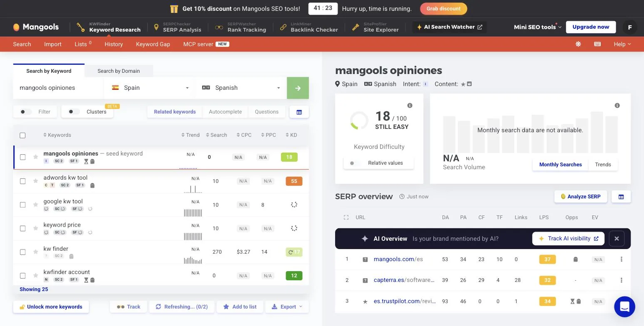Image resolution: width=644 pixels, height=326 pixels.
Task: Check the 'kw finder' row checkbox
Action: click(22, 252)
